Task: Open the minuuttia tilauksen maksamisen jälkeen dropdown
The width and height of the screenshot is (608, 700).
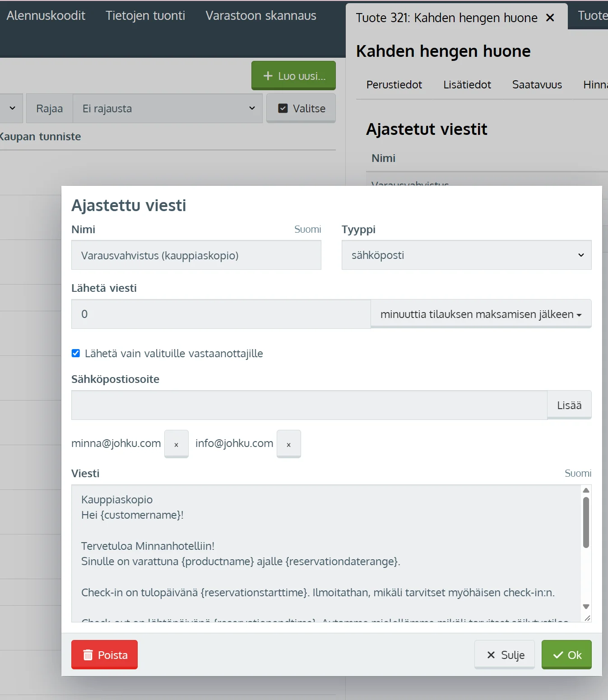Action: tap(481, 314)
